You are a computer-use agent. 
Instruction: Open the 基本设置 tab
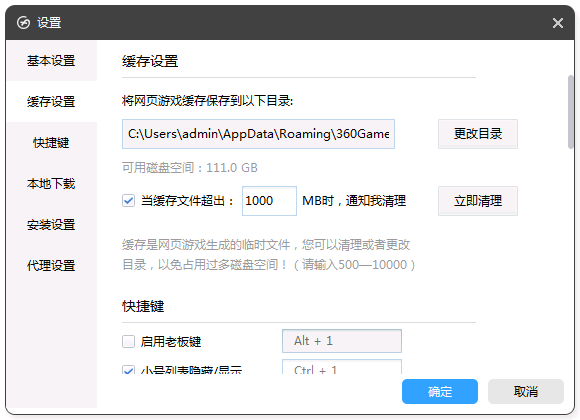[51, 61]
